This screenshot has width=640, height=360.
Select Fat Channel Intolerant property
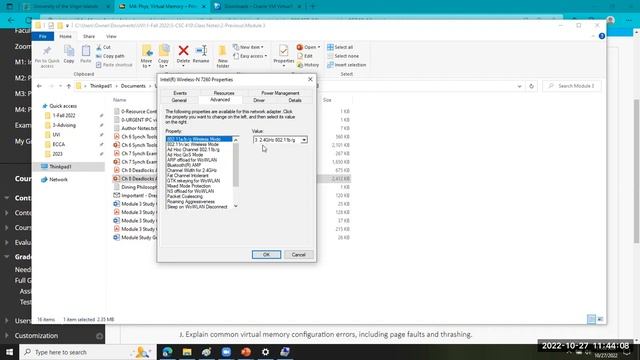point(187,176)
